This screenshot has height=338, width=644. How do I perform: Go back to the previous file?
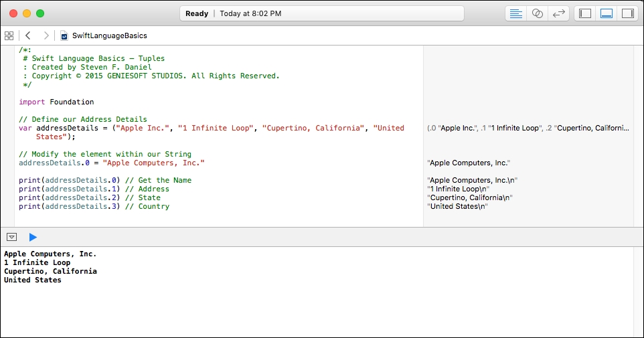click(28, 35)
